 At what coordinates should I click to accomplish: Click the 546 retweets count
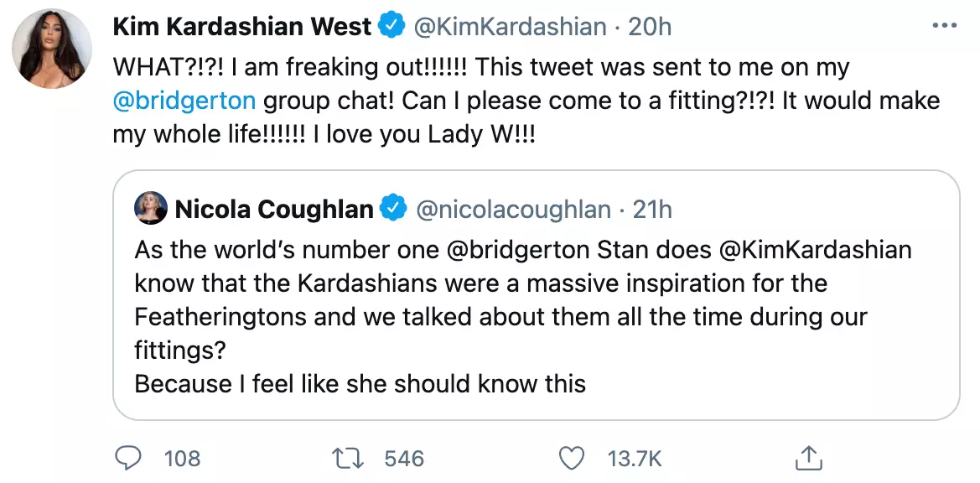click(404, 458)
